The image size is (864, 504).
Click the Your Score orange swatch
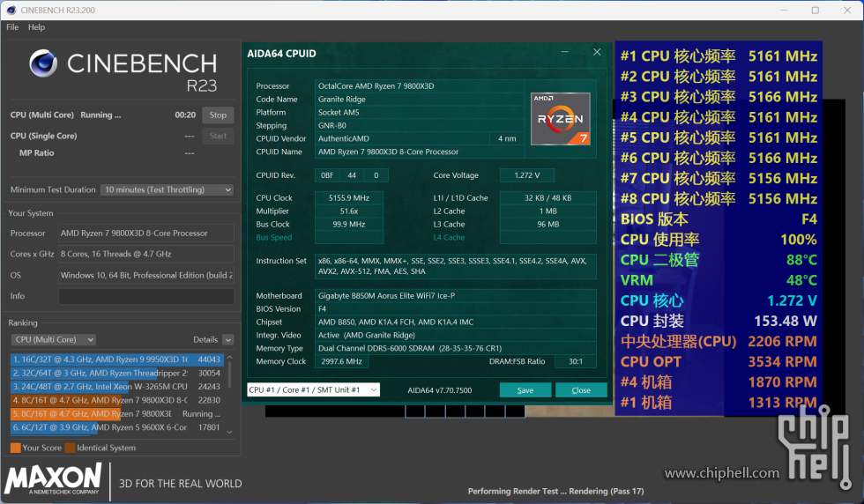(16, 448)
